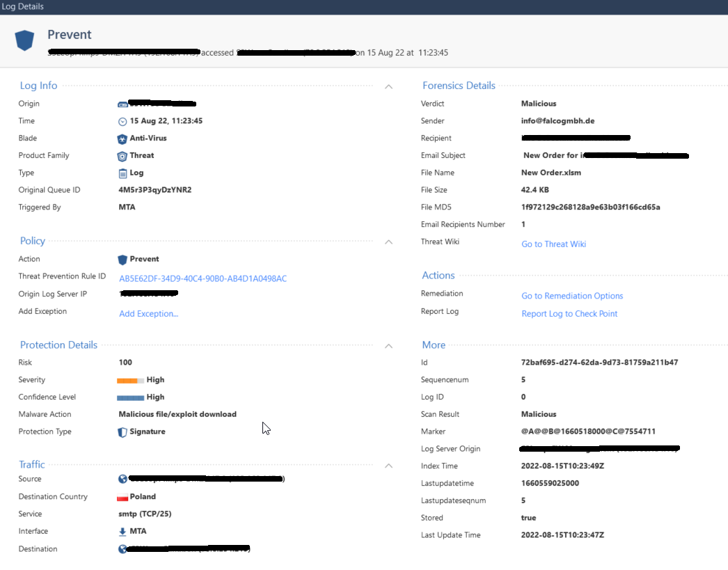Viewport: 728px width, 570px height.
Task: Select the Risk value 100
Action: point(125,362)
